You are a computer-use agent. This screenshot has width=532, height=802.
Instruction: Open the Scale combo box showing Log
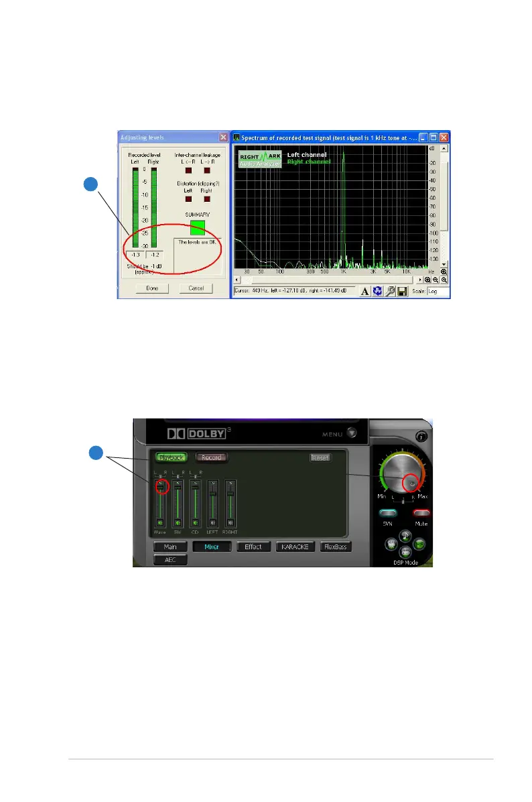pos(438,292)
